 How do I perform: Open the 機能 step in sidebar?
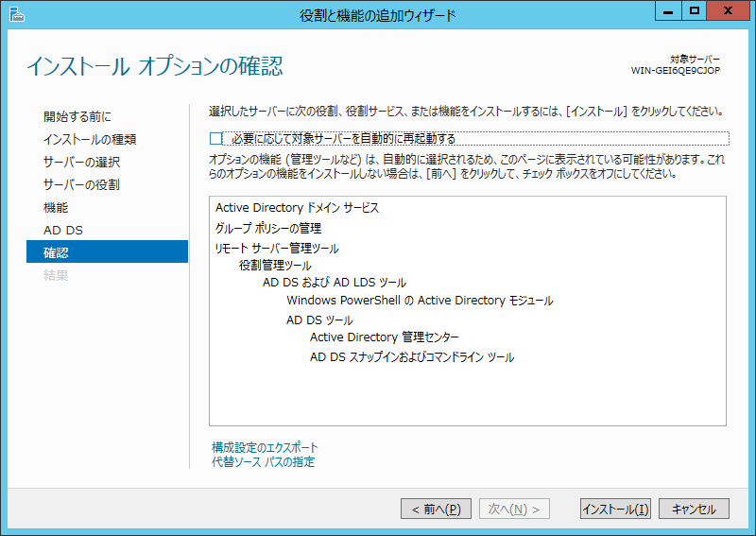[56, 207]
